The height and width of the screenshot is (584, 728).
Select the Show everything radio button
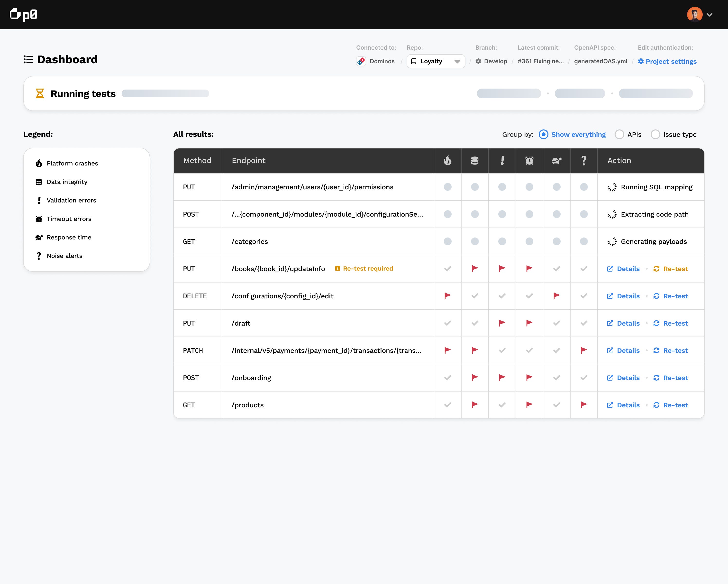[x=543, y=134]
